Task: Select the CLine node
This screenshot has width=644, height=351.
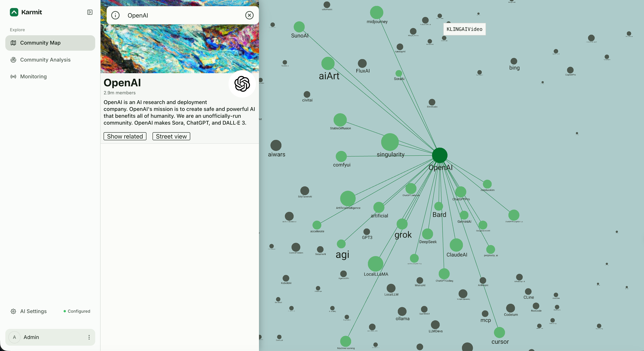Action: (x=528, y=292)
